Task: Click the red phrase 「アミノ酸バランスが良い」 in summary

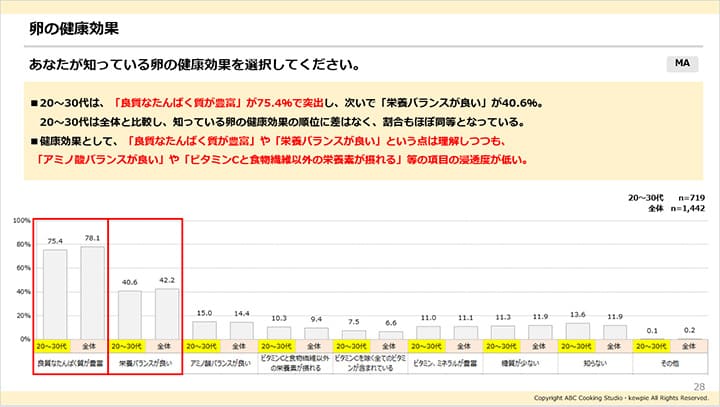Action: [x=101, y=160]
